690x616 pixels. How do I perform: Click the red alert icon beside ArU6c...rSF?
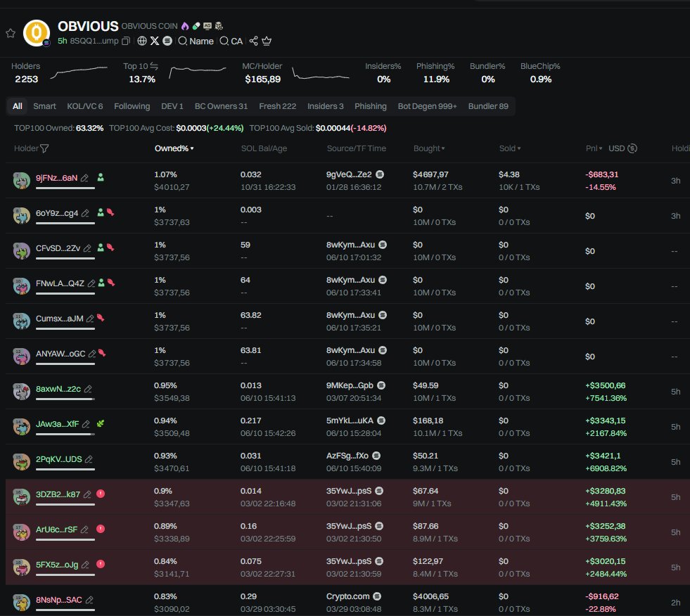click(101, 529)
